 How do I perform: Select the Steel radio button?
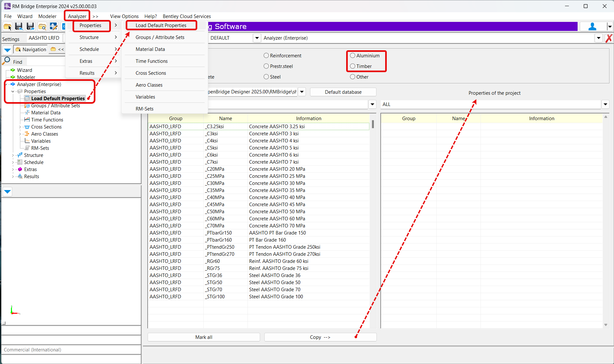[x=266, y=77]
